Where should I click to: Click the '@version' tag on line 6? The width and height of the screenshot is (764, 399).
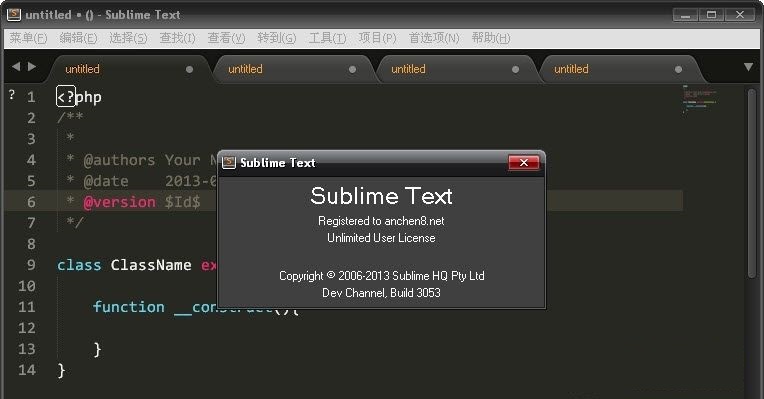point(119,202)
